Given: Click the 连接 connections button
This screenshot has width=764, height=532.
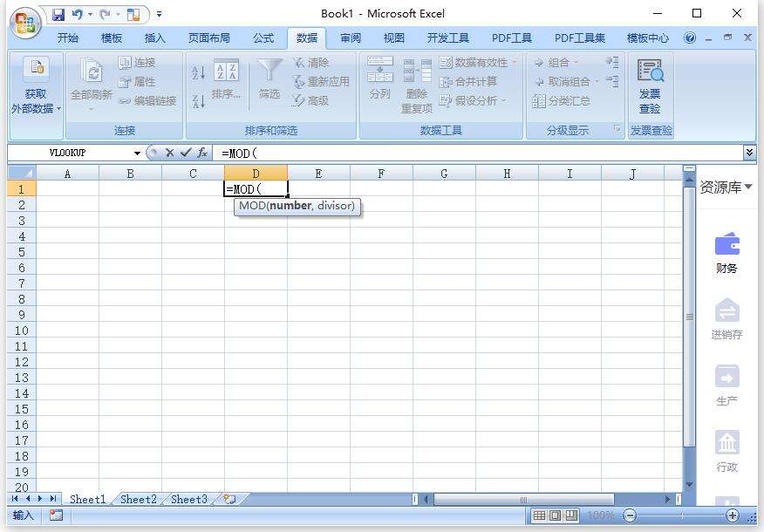Looking at the screenshot, I should 137,63.
